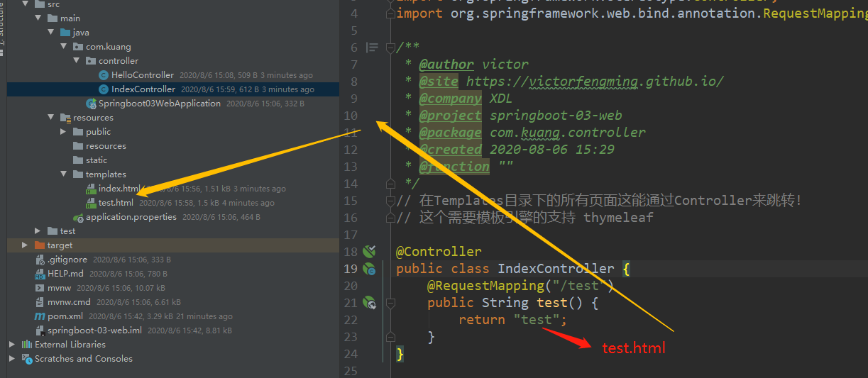The image size is (868, 378).
Task: Open test.html in the templates folder
Action: tap(116, 203)
